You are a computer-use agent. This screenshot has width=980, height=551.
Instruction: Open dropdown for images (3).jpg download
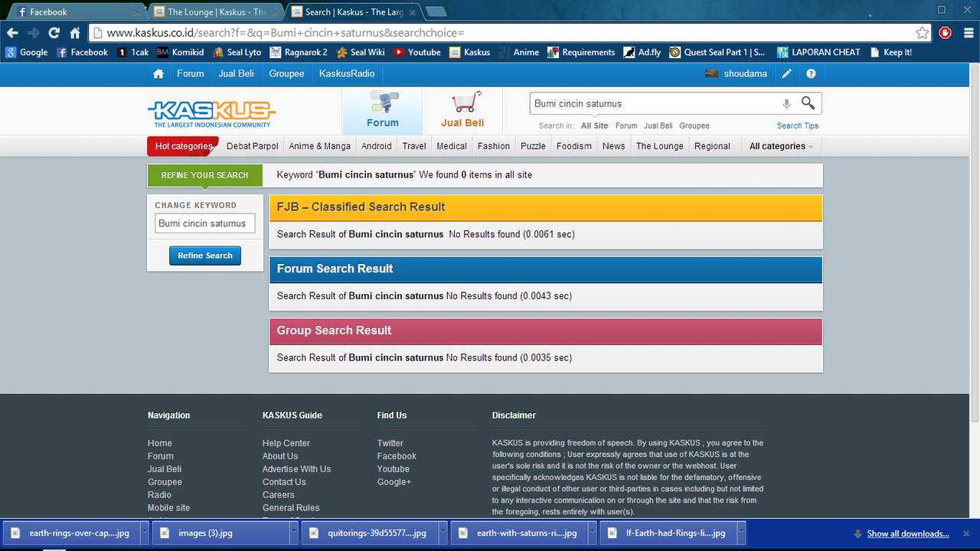293,533
